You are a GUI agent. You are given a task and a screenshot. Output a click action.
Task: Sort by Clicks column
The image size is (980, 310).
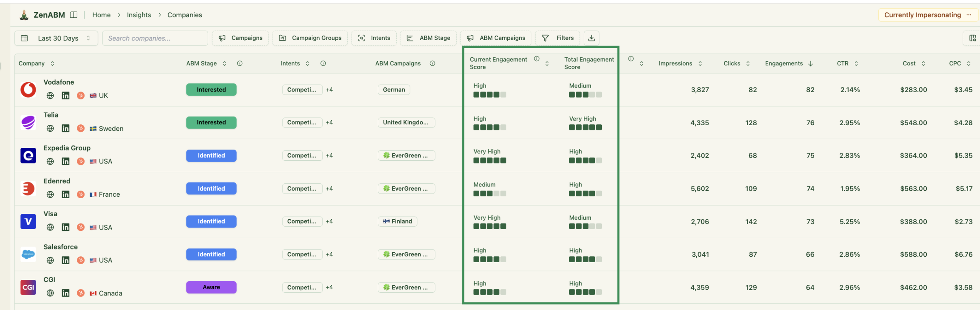[x=748, y=64]
